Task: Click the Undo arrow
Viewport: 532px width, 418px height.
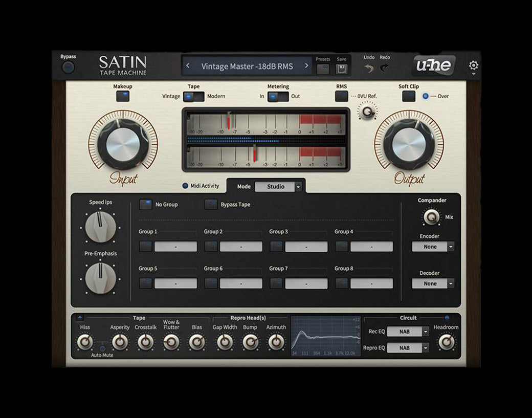Action: pos(369,68)
